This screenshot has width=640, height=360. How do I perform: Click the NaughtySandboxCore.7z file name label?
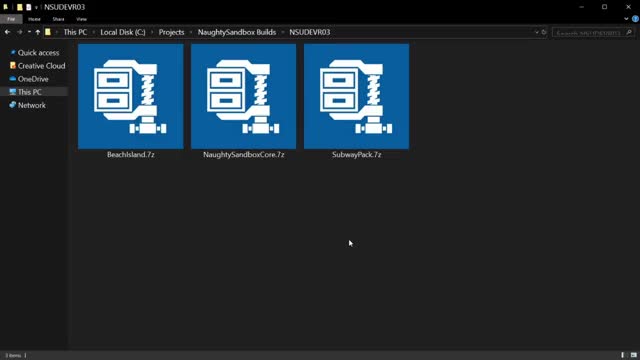[244, 155]
